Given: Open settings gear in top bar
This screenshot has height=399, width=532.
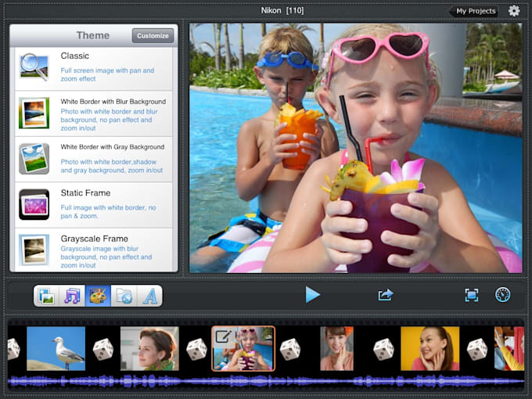Looking at the screenshot, I should [x=514, y=11].
